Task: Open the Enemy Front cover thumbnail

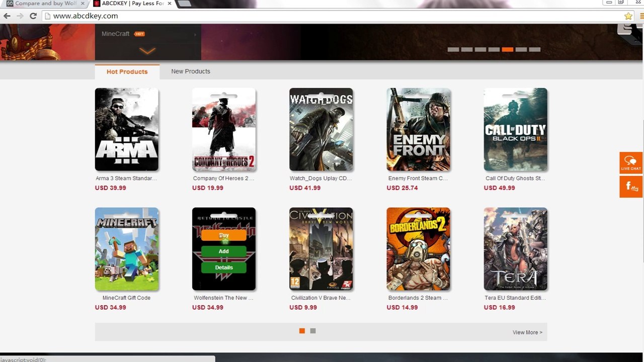Action: (x=418, y=130)
